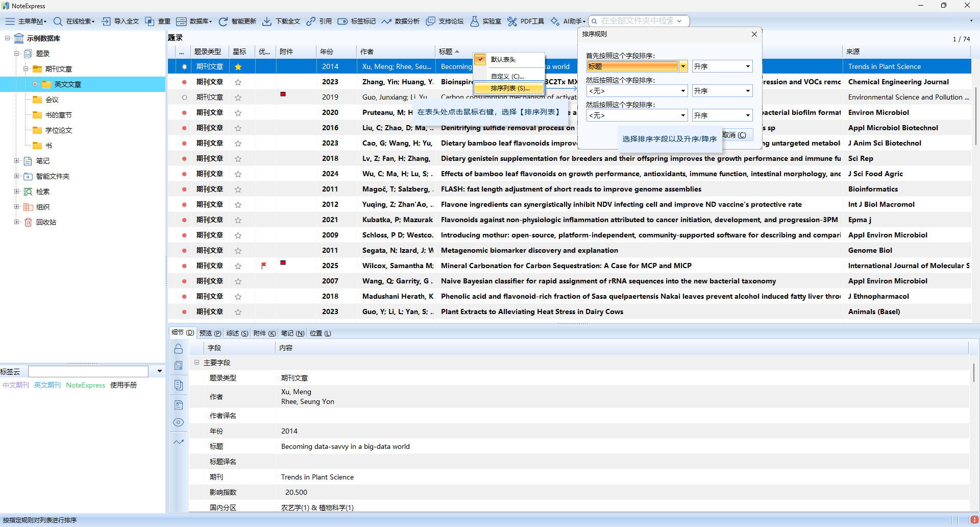The height and width of the screenshot is (527, 980).
Task: Toggle the star on the Pruteanu row
Action: 238,112
